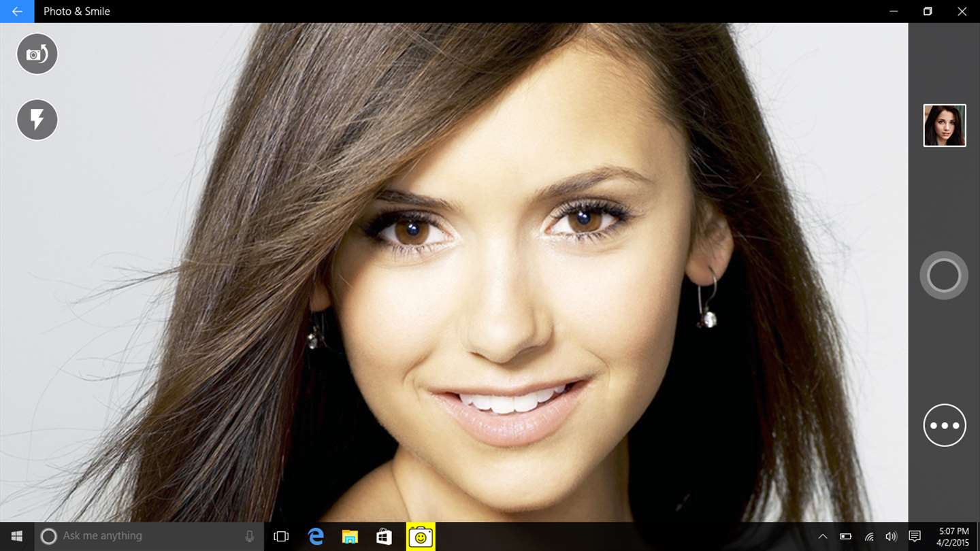Check the battery status icon
The width and height of the screenshot is (980, 551).
pos(845,537)
